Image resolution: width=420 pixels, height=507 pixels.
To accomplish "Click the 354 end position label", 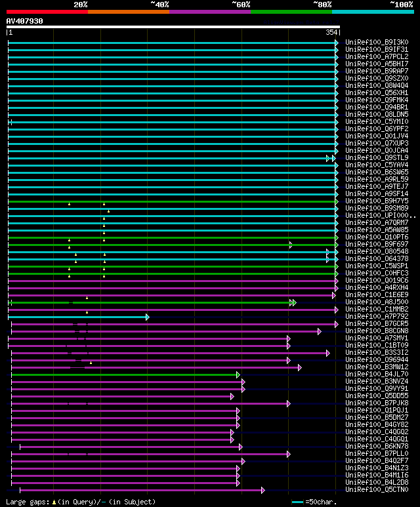I will pos(331,32).
